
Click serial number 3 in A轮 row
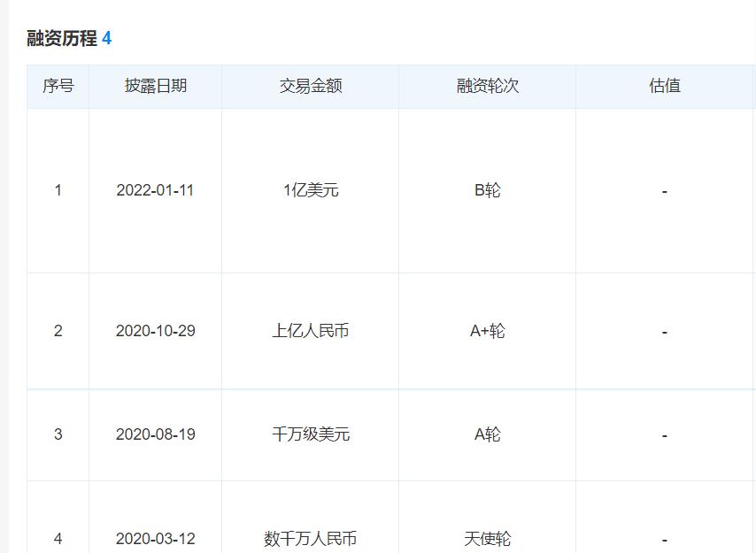click(x=58, y=434)
